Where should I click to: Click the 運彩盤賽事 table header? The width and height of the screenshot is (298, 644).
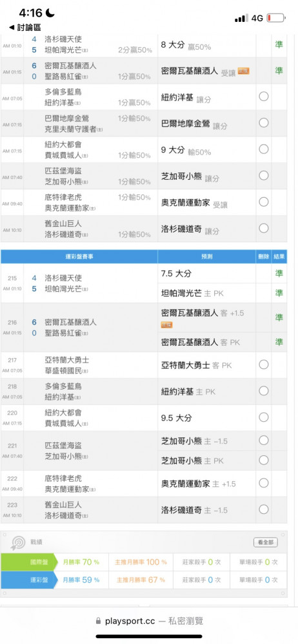click(x=79, y=256)
